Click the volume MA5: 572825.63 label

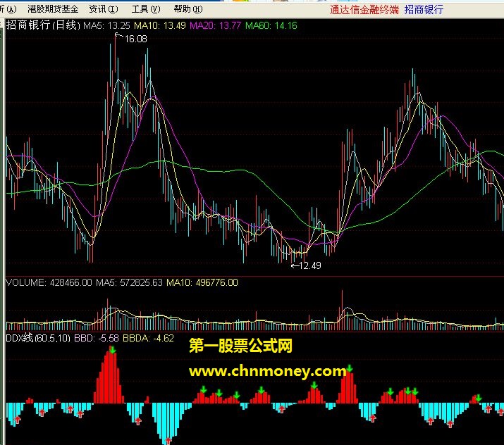pos(129,282)
